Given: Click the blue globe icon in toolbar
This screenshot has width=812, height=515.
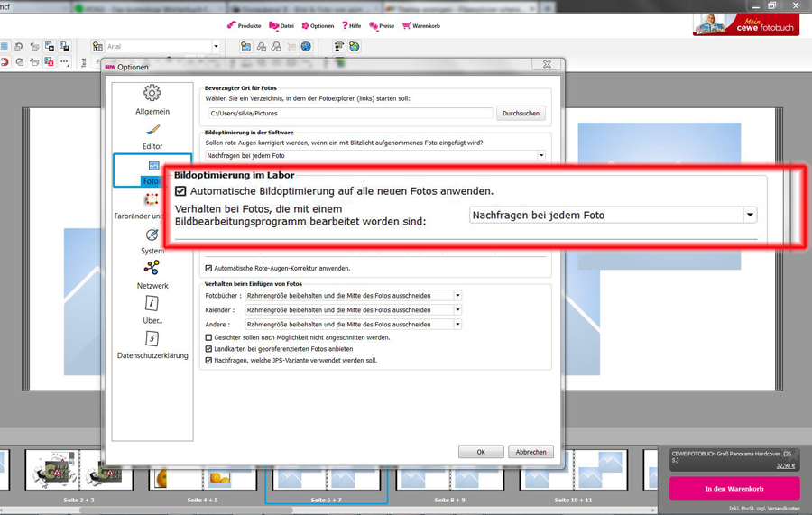Looking at the screenshot, I should (306, 47).
